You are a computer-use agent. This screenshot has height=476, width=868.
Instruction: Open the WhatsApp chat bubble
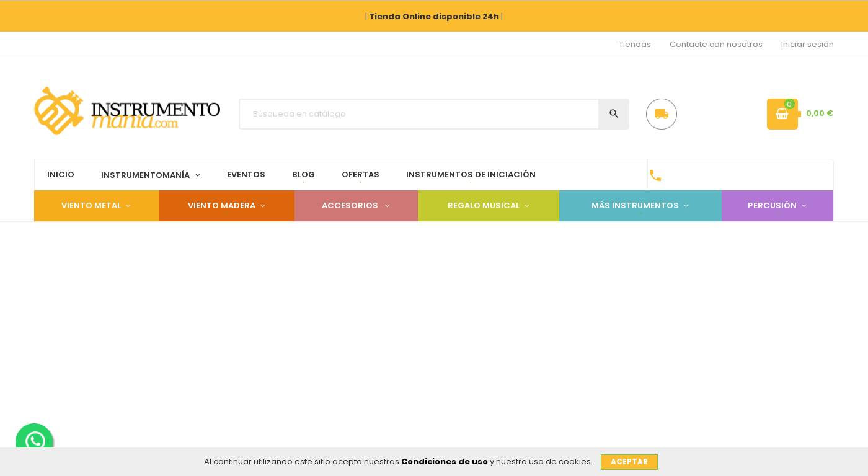pyautogui.click(x=35, y=441)
